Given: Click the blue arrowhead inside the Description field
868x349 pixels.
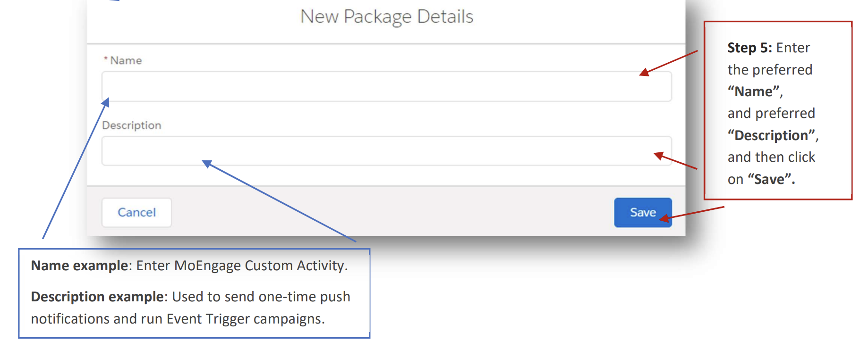Looking at the screenshot, I should (206, 164).
